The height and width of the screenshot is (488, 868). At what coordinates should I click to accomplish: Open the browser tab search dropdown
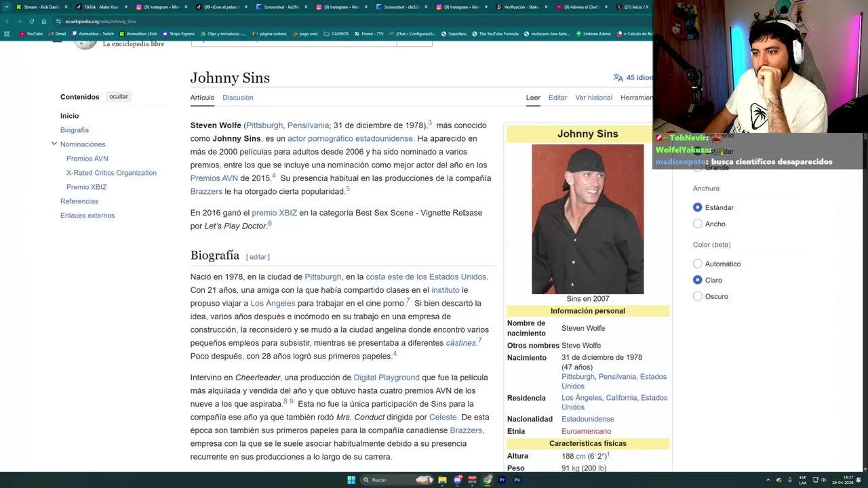(7, 7)
